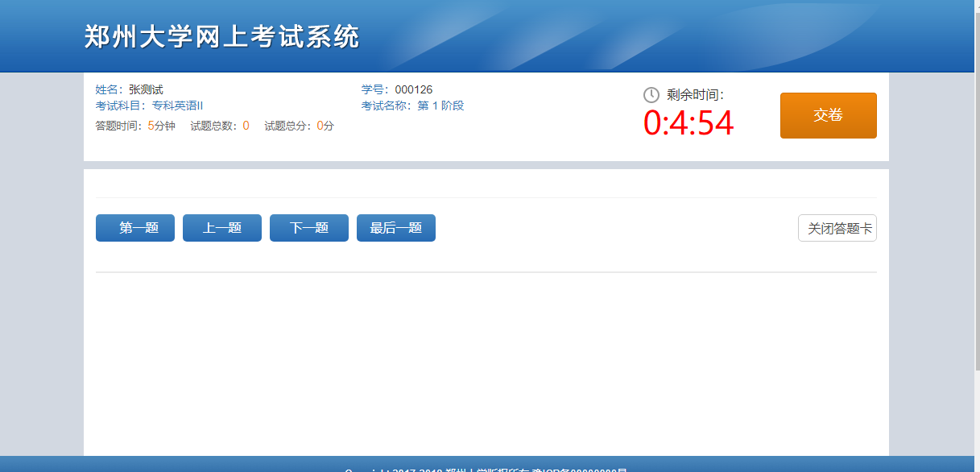Click the empty question content area

pos(486,362)
